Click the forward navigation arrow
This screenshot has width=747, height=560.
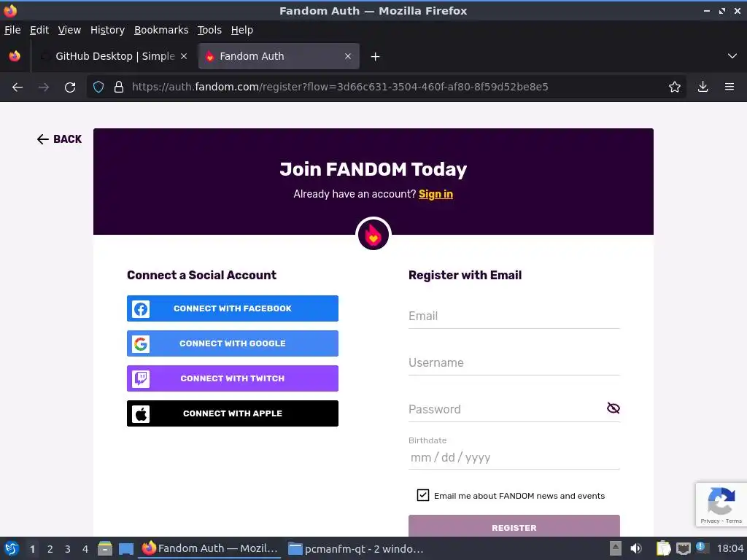click(44, 87)
